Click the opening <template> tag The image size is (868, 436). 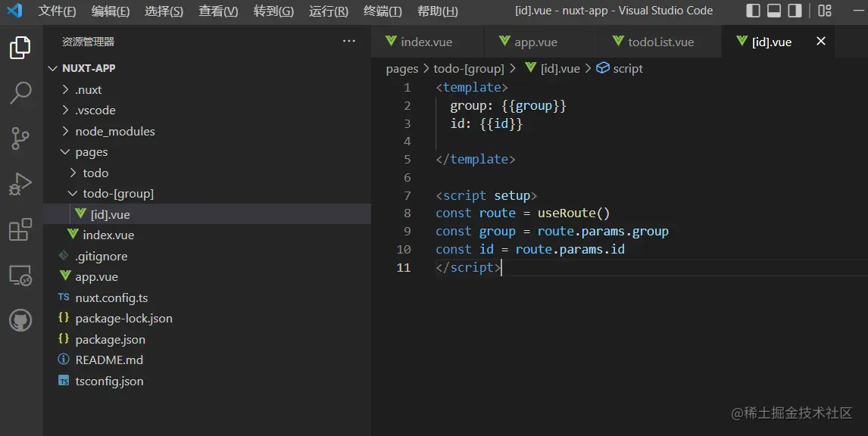472,87
